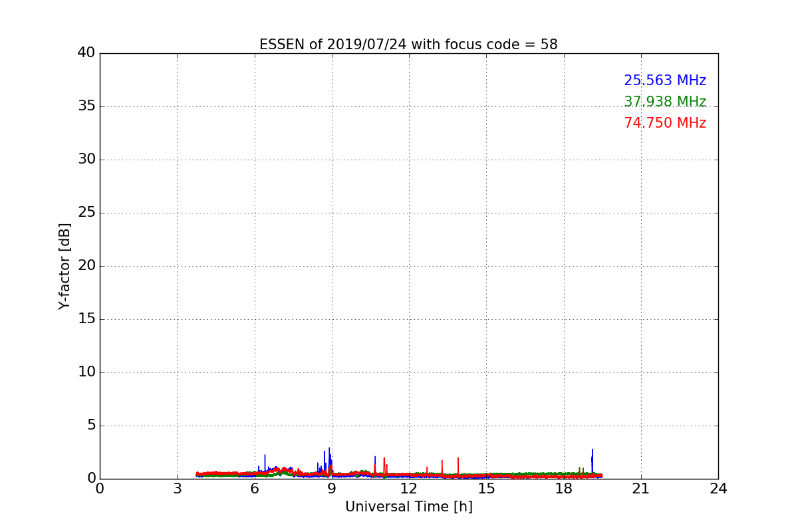Click x-axis tick label 9
This screenshot has width=798, height=532.
332,489
